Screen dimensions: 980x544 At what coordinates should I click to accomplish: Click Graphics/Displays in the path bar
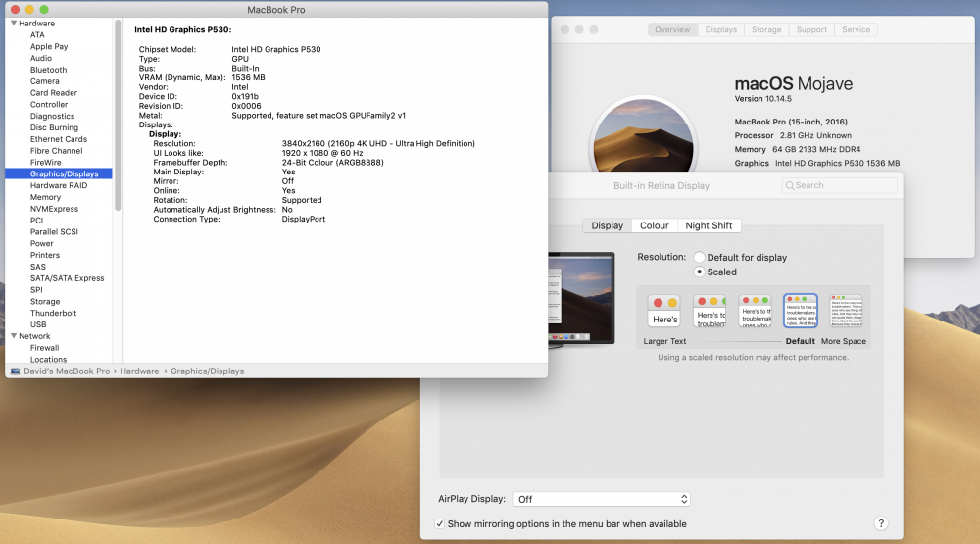pos(208,371)
